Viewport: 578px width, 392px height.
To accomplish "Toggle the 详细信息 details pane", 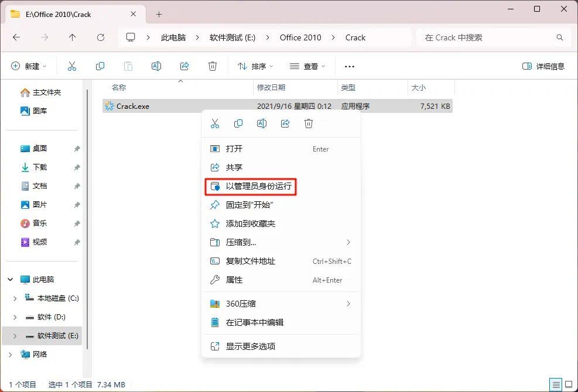I will click(543, 66).
